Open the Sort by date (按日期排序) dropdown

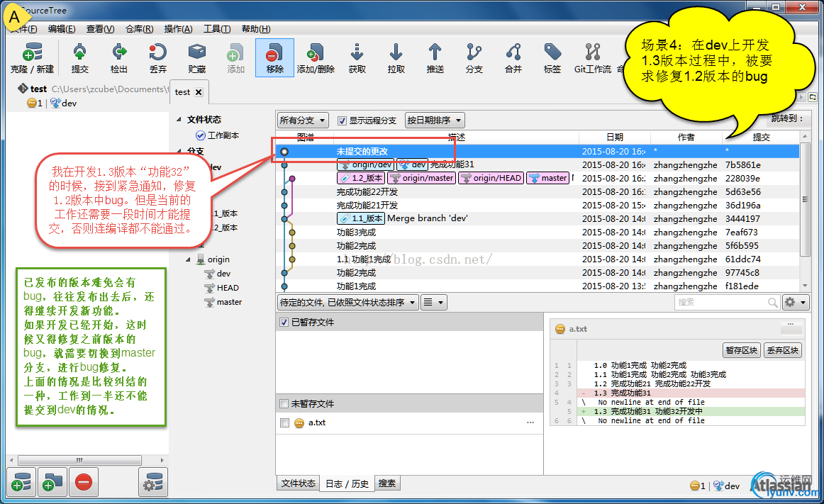435,121
